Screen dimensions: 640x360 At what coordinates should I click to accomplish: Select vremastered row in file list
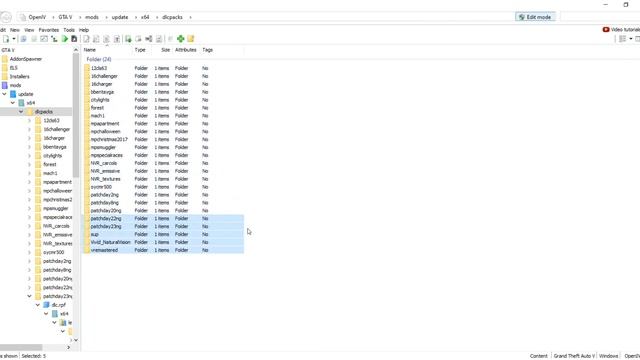coord(163,250)
